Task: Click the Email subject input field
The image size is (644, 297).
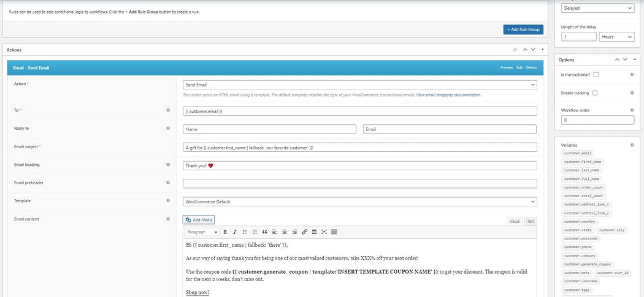Action: point(360,147)
